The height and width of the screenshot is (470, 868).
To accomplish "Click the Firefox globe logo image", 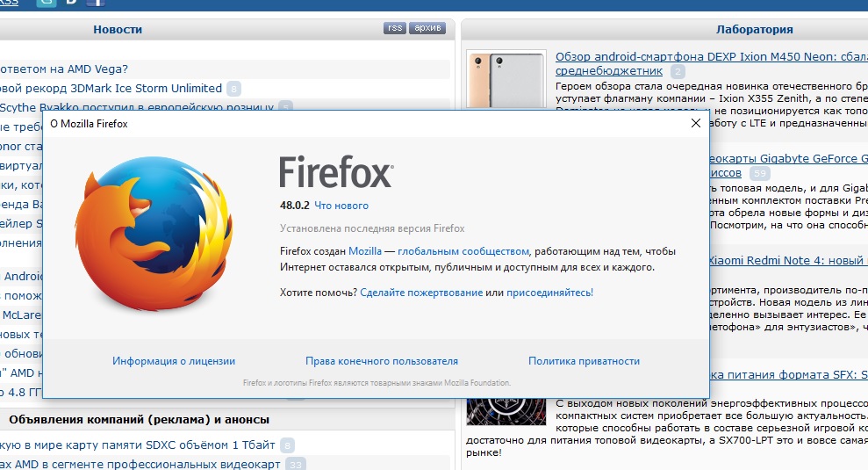I will point(154,234).
